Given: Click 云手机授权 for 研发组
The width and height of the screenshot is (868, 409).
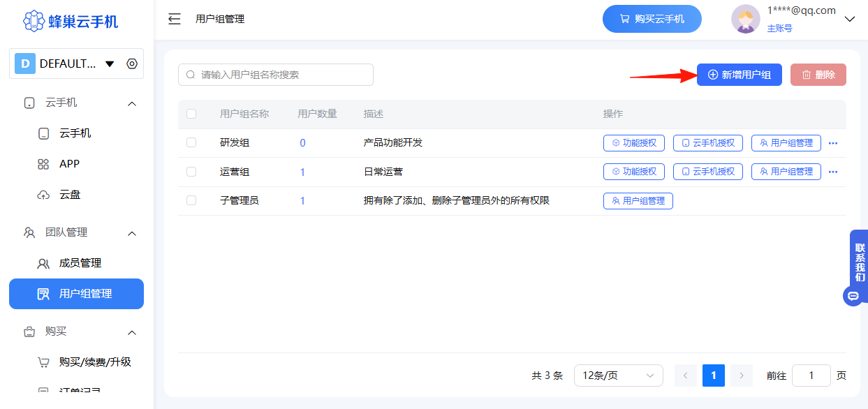Looking at the screenshot, I should click(707, 143).
